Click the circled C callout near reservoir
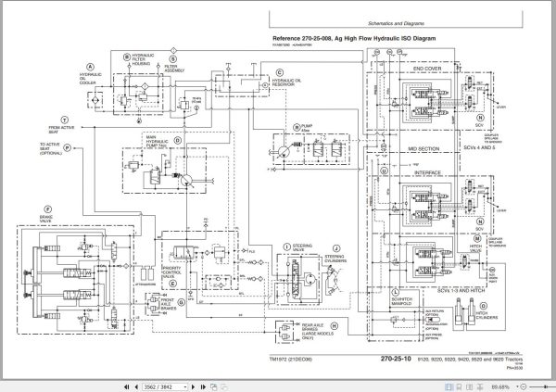 tap(280, 72)
